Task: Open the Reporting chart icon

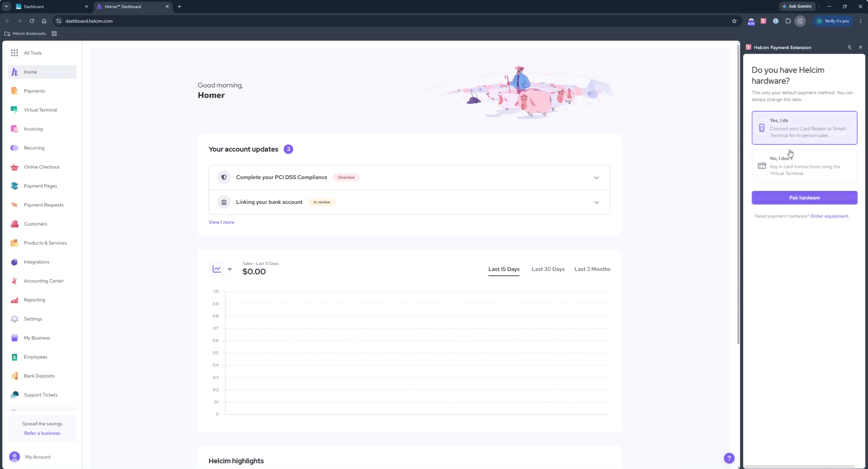Action: click(x=14, y=300)
